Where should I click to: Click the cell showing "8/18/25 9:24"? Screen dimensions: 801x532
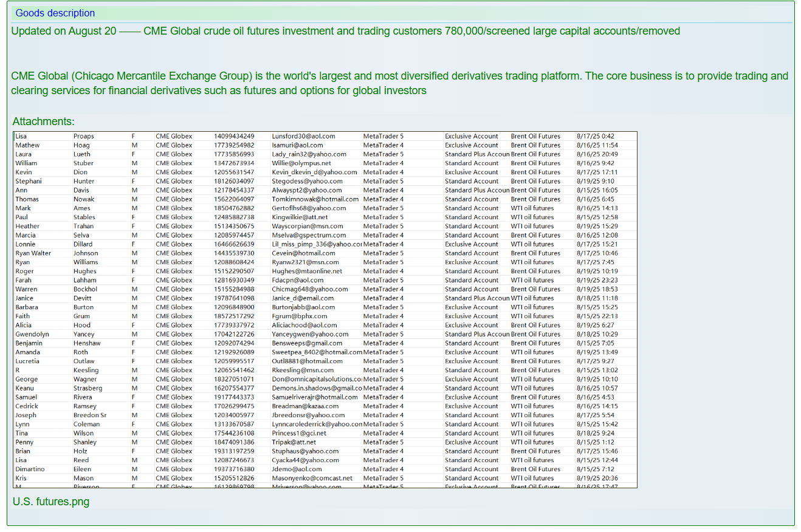pyautogui.click(x=596, y=433)
